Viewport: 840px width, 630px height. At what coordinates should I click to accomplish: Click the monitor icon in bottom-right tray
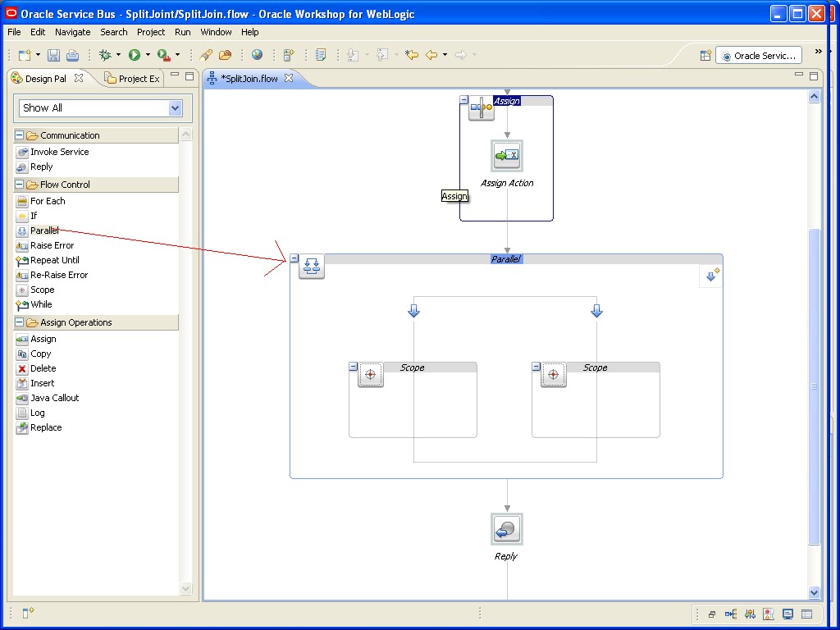[787, 614]
